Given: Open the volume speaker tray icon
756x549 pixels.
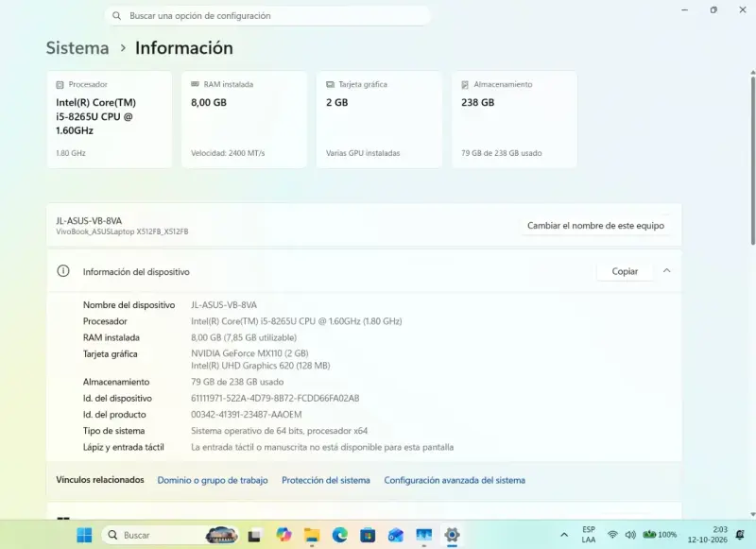Looking at the screenshot, I should point(630,535).
